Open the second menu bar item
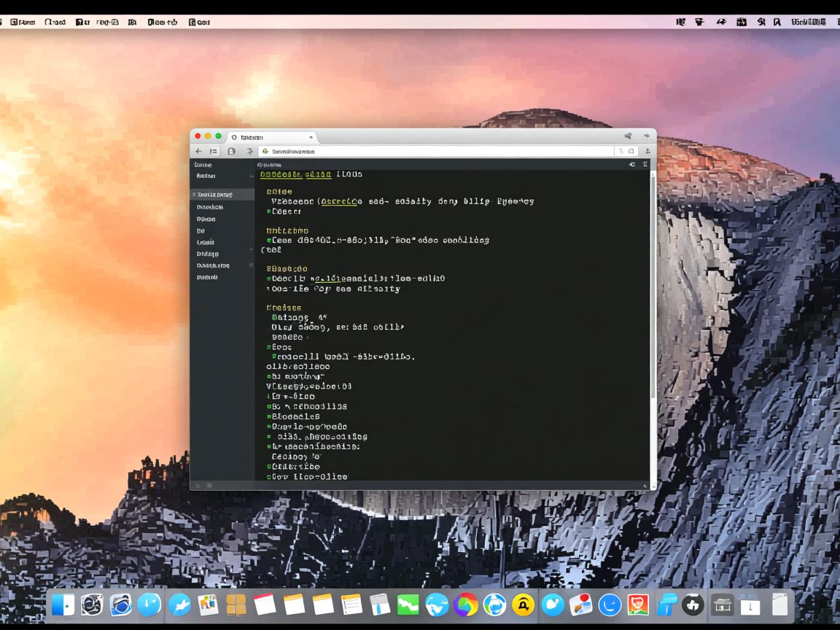The height and width of the screenshot is (630, 840). 55,22
